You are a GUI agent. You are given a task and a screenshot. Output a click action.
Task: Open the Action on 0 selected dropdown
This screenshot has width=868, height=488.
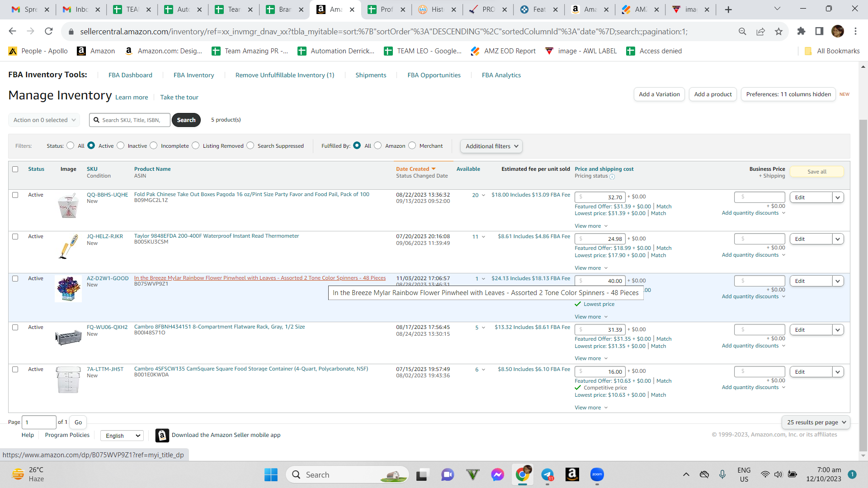coord(44,120)
